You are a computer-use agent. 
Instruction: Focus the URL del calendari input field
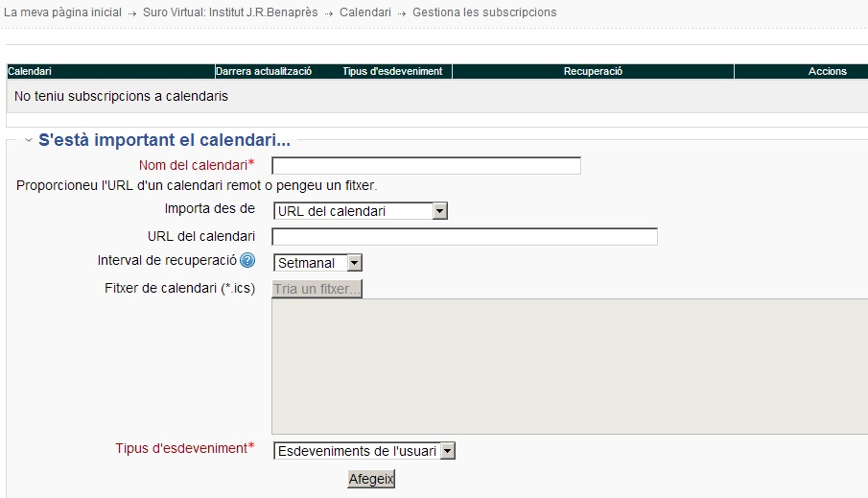click(464, 237)
